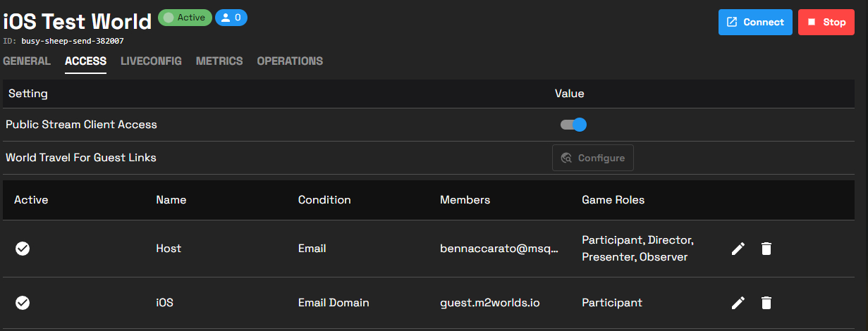Click pencil icon for iOS rule
Viewport: 868px width, 331px height.
point(738,303)
